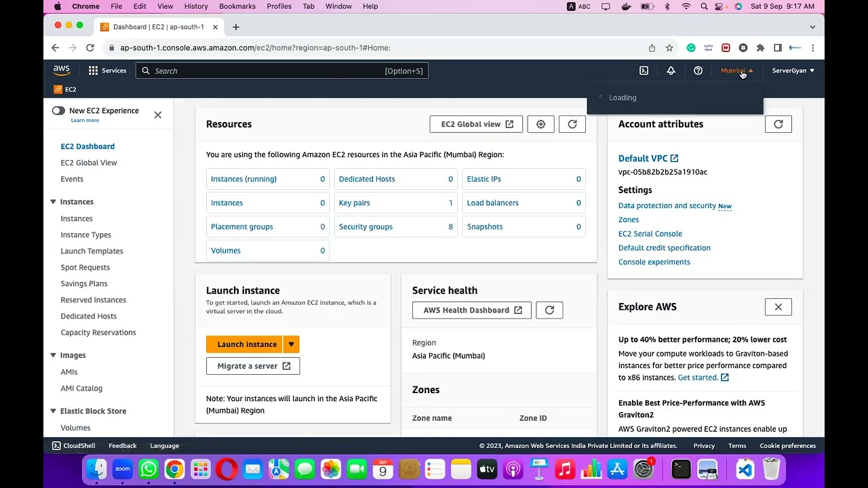Click the Migrate a server button

[x=253, y=366]
